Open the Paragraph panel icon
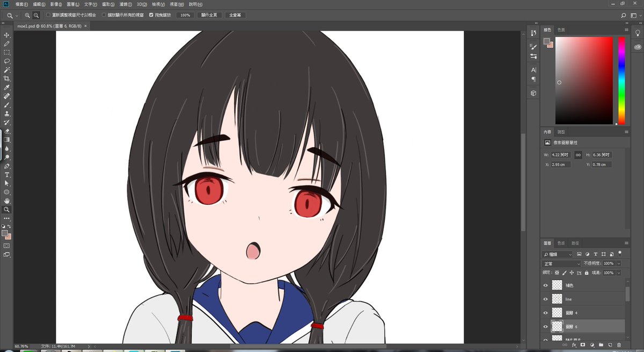This screenshot has width=644, height=352. pyautogui.click(x=533, y=79)
